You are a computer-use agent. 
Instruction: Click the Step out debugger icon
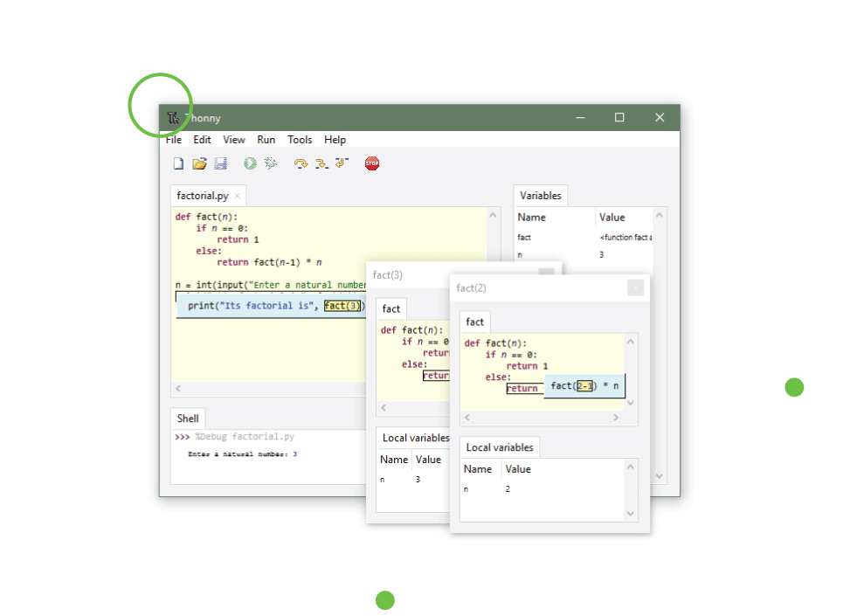coord(342,163)
